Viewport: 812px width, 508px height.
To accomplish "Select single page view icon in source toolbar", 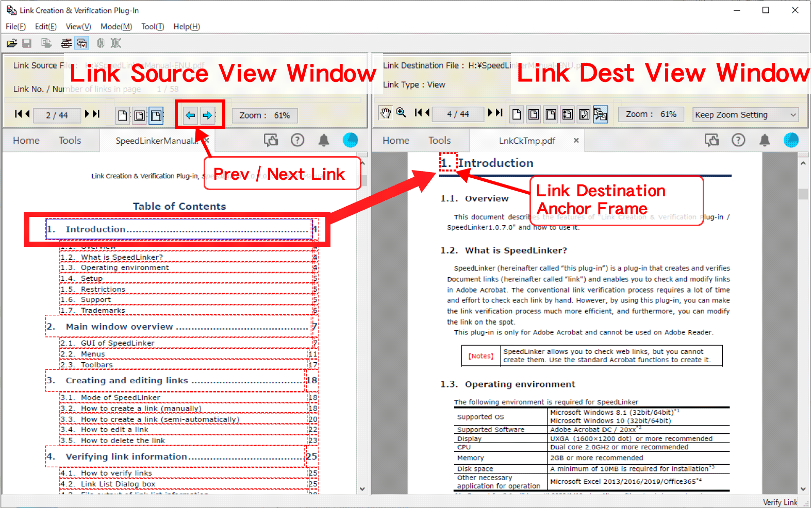I will coord(123,115).
